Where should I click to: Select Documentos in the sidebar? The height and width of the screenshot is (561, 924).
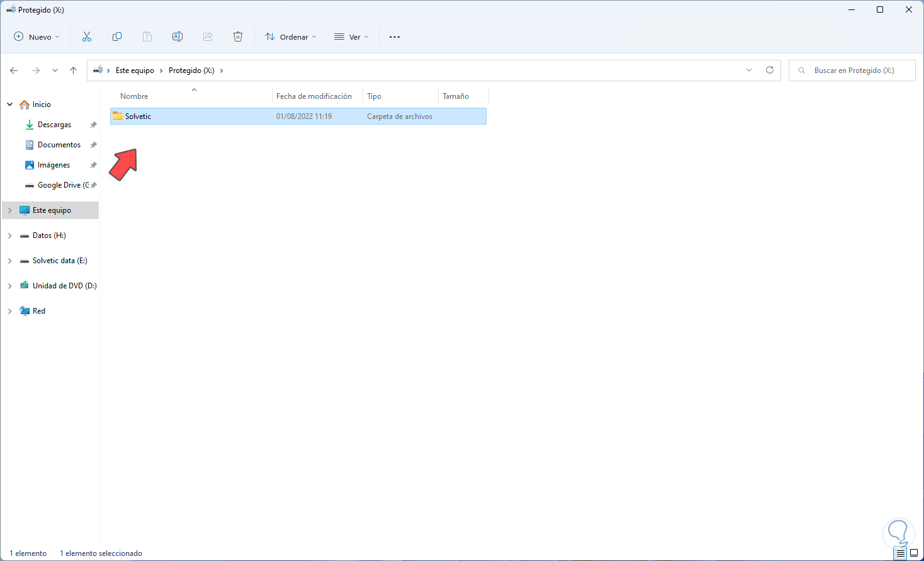click(59, 145)
